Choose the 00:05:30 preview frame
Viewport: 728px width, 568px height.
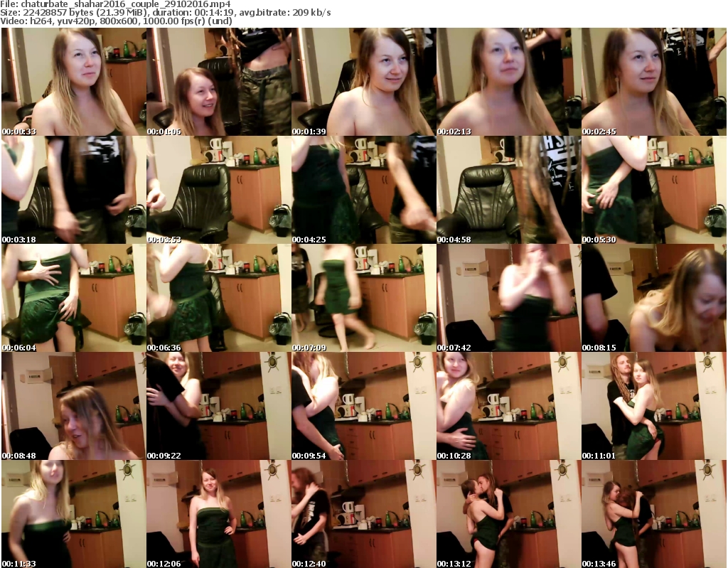(654, 190)
